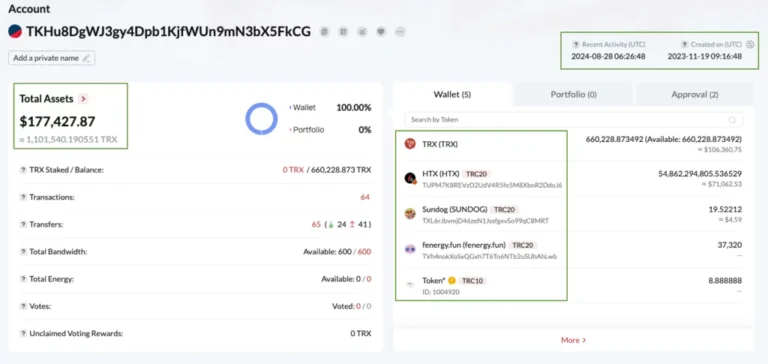
Task: Click the TRC20 tag next to HTX (HTX)
Action: click(477, 174)
